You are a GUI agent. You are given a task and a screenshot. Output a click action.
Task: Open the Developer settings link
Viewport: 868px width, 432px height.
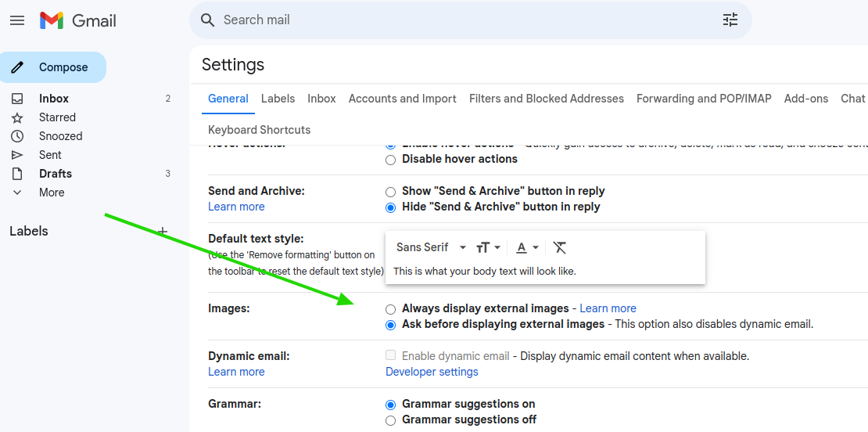432,372
